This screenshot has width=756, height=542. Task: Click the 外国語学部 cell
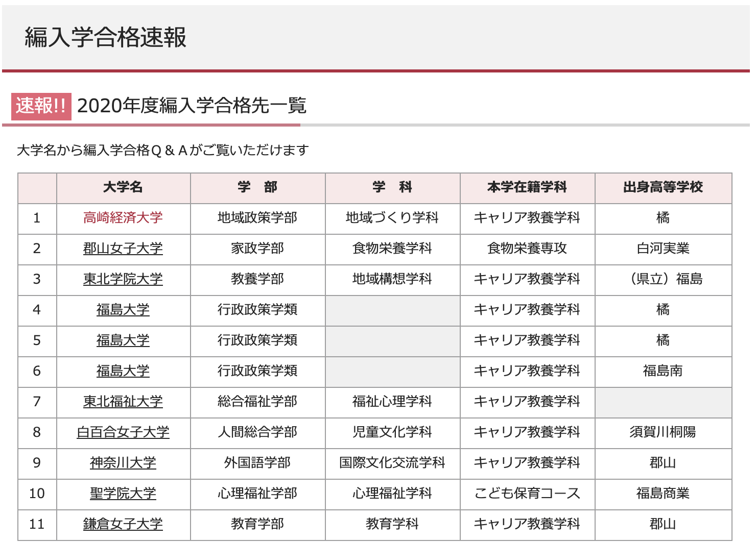point(257,463)
